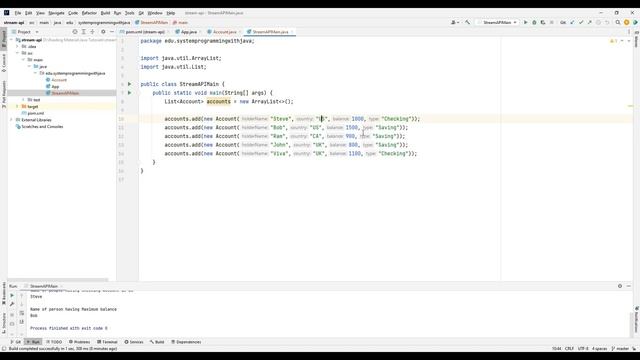This screenshot has height=360, width=640.
Task: Switch to the pom.xml editor tab
Action: (145, 32)
